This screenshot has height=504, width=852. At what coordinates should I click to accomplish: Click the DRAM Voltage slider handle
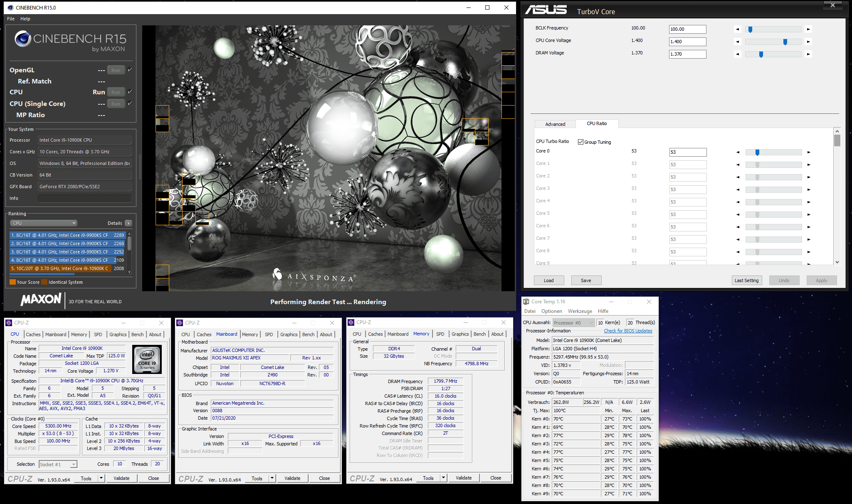click(761, 54)
